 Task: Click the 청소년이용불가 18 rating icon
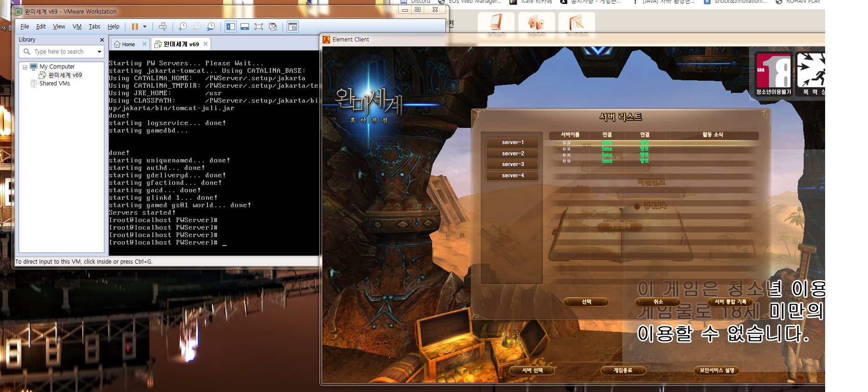pyautogui.click(x=774, y=74)
